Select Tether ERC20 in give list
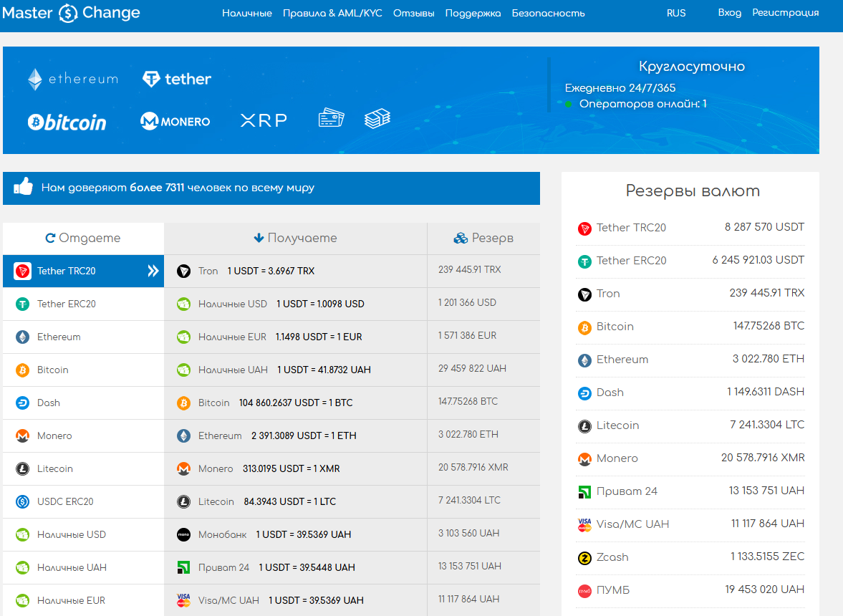Viewport: 843px width, 616px height. (x=83, y=304)
